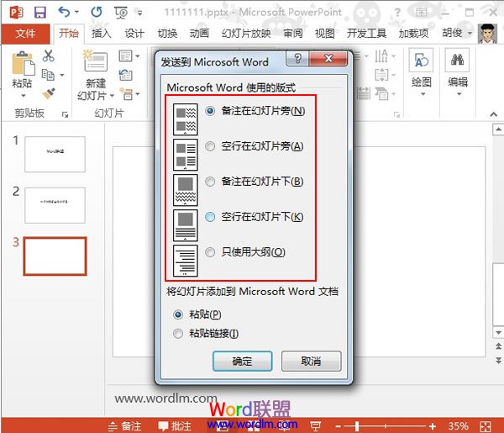Click the Drawing (绘图) icon
504x433 pixels.
coord(421,61)
